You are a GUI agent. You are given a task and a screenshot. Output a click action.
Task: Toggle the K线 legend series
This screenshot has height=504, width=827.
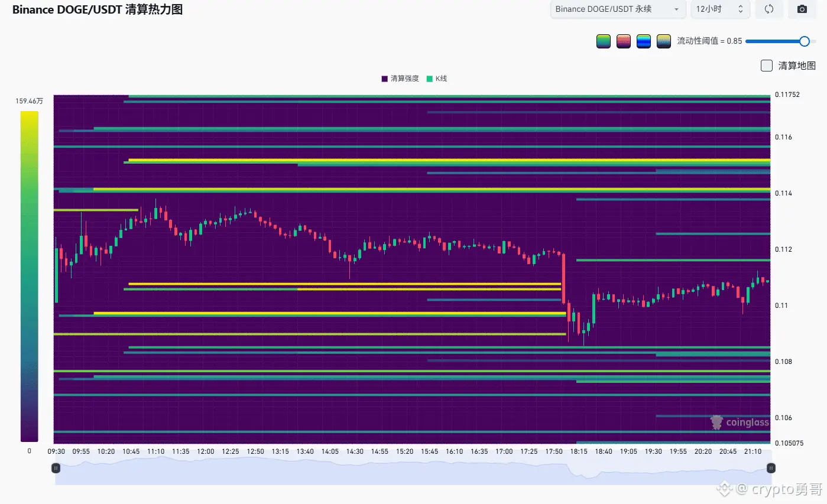pyautogui.click(x=437, y=79)
